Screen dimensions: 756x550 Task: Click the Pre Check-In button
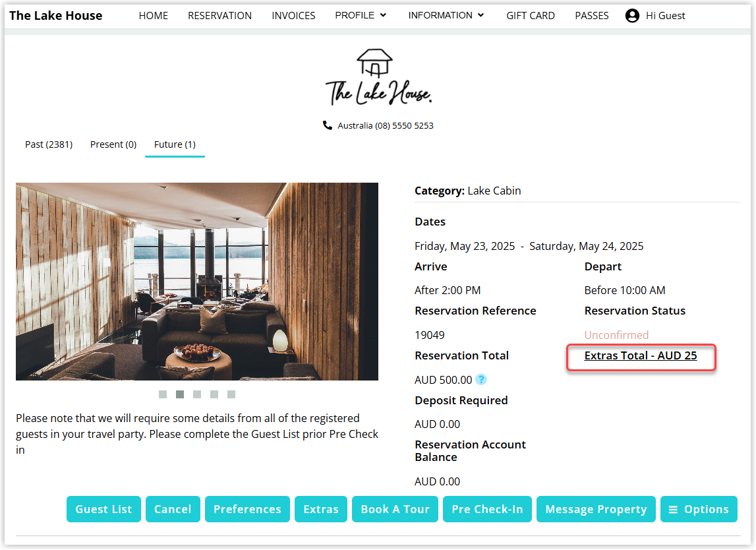487,509
